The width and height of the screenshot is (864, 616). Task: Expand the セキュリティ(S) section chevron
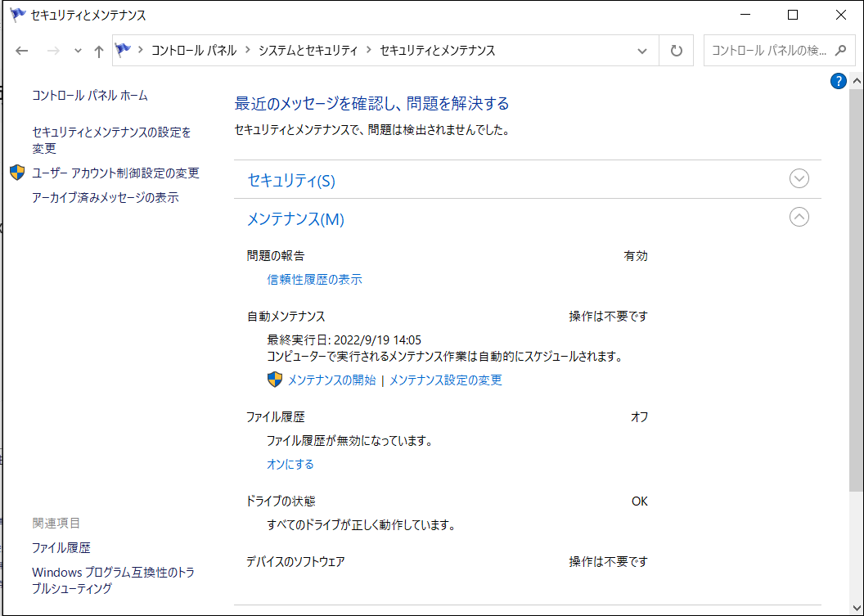(x=799, y=178)
